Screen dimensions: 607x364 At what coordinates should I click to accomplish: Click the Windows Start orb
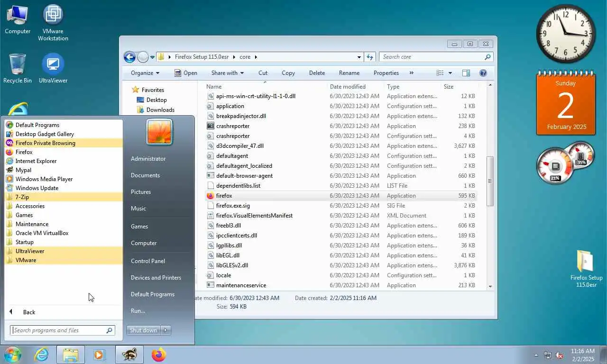point(13,355)
